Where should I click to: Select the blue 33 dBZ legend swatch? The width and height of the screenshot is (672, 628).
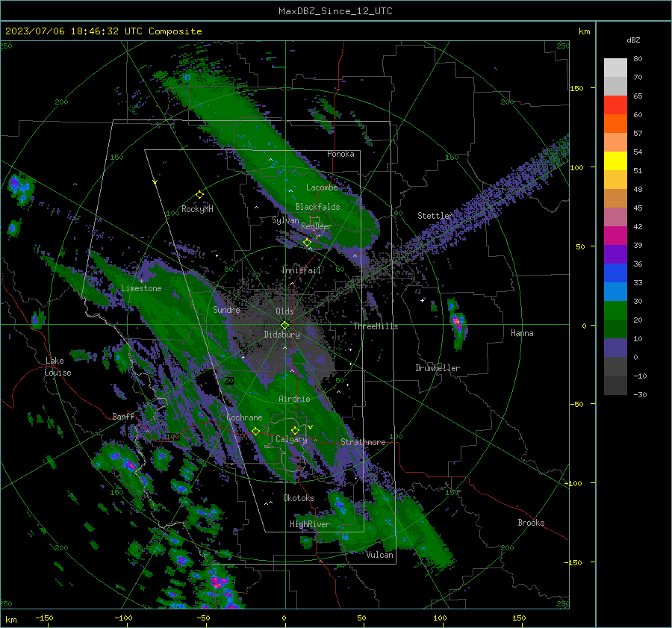[x=615, y=273]
